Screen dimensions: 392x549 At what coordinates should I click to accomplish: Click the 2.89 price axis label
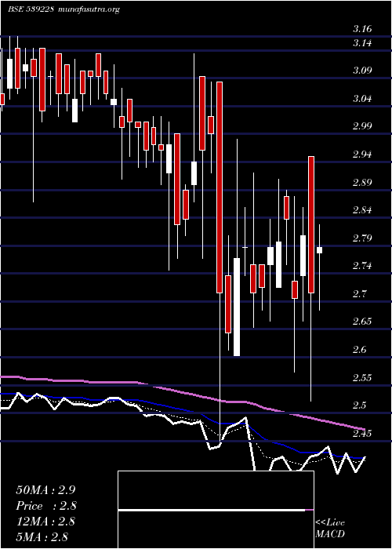[362, 183]
